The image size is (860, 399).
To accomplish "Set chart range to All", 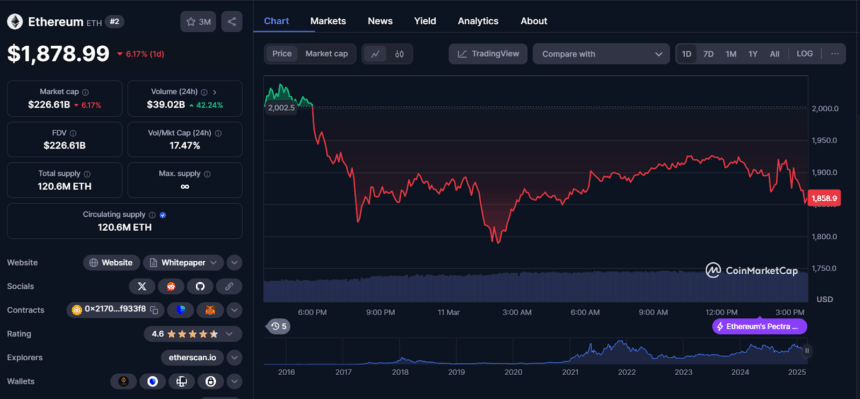I will coord(774,54).
